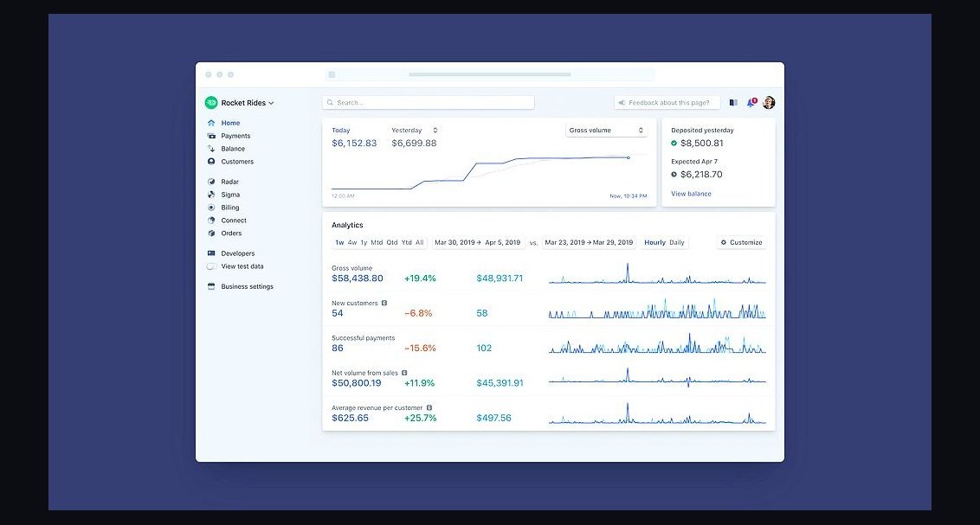980x525 pixels.
Task: Open the Radar menu label
Action: tap(230, 182)
